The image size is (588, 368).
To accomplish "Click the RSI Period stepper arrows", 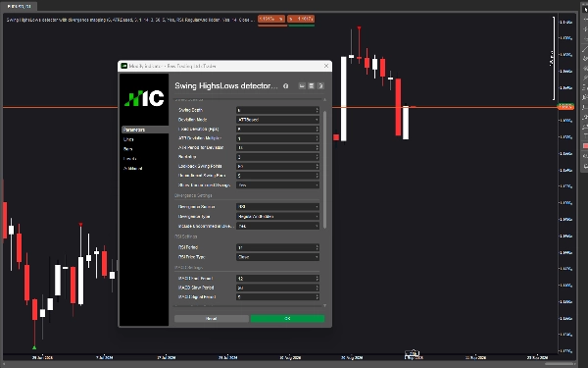I will [317, 247].
